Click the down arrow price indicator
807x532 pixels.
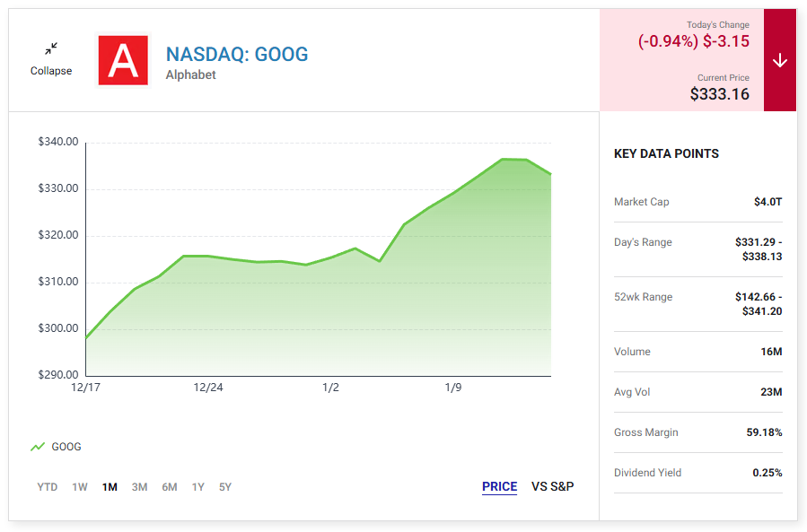[x=780, y=60]
